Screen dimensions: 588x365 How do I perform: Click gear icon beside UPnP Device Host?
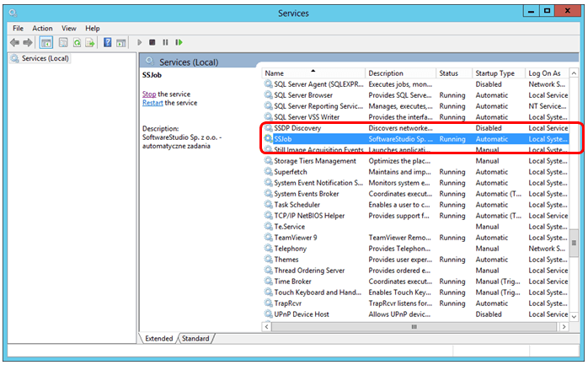click(268, 314)
